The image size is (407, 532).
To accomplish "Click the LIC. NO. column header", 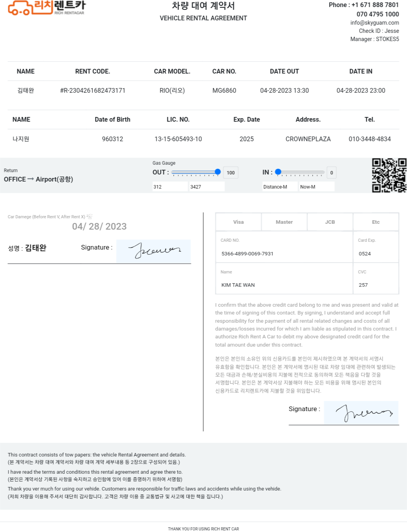I will [178, 119].
